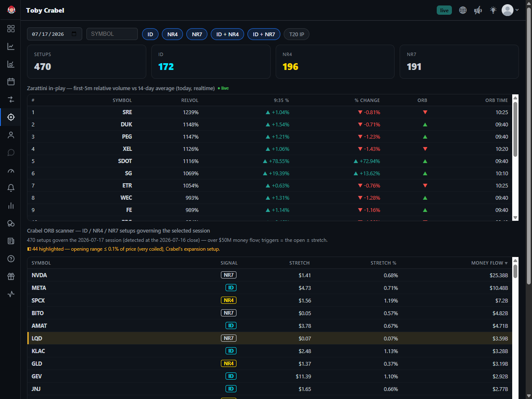The height and width of the screenshot is (399, 532).
Task: Open the gift box icon in sidebar
Action: (11, 276)
